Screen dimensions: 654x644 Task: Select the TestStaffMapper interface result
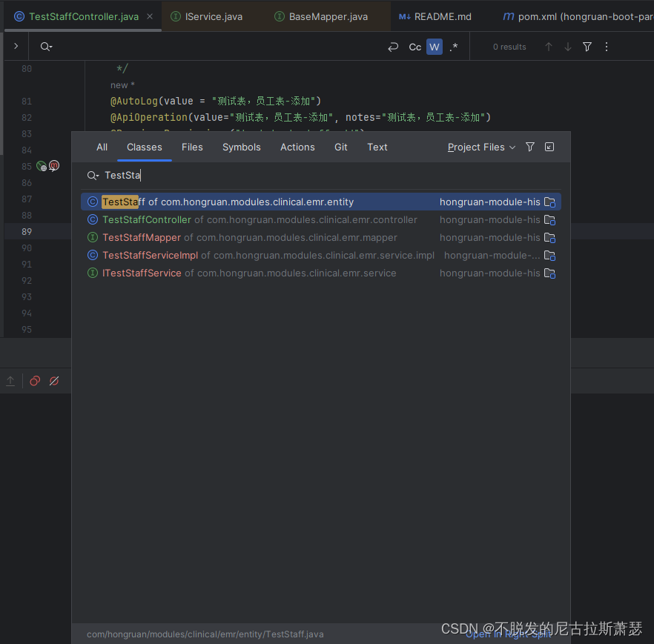click(x=321, y=238)
